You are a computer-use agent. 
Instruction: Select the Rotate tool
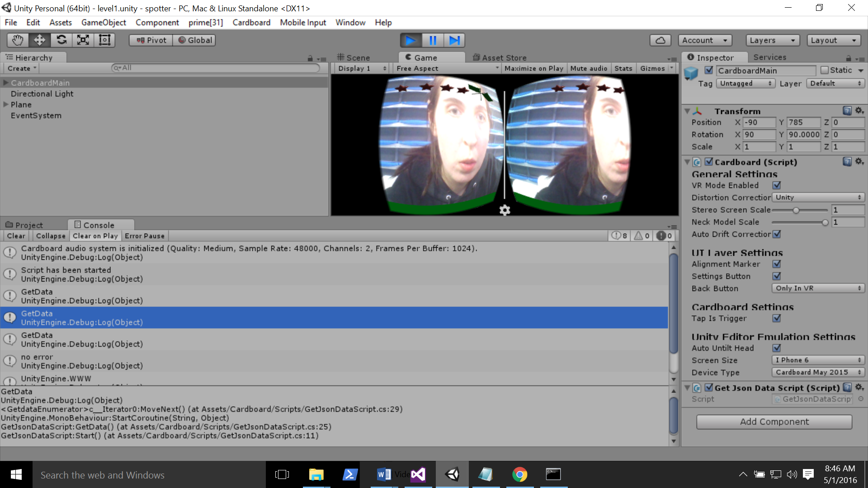pos(61,40)
